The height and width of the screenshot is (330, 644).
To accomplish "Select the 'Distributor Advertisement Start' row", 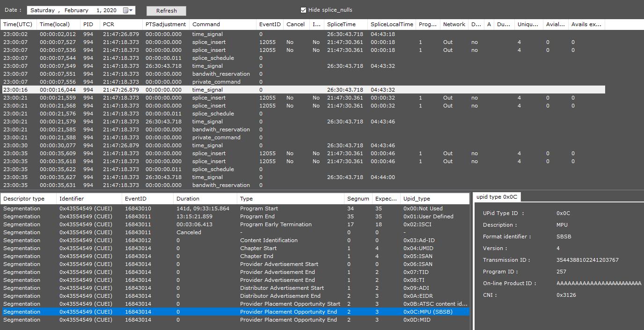I will click(235, 288).
